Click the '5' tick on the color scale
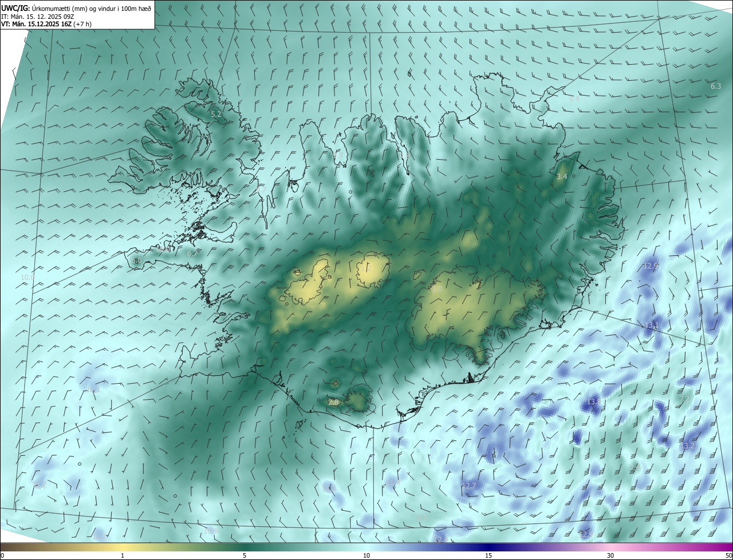Image resolution: width=733 pixels, height=560 pixels. click(245, 556)
